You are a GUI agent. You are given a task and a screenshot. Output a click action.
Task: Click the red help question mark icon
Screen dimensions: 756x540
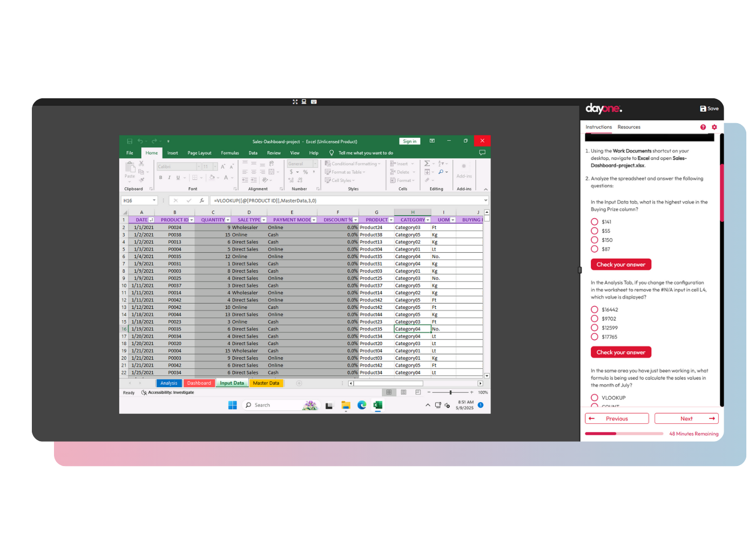(703, 127)
